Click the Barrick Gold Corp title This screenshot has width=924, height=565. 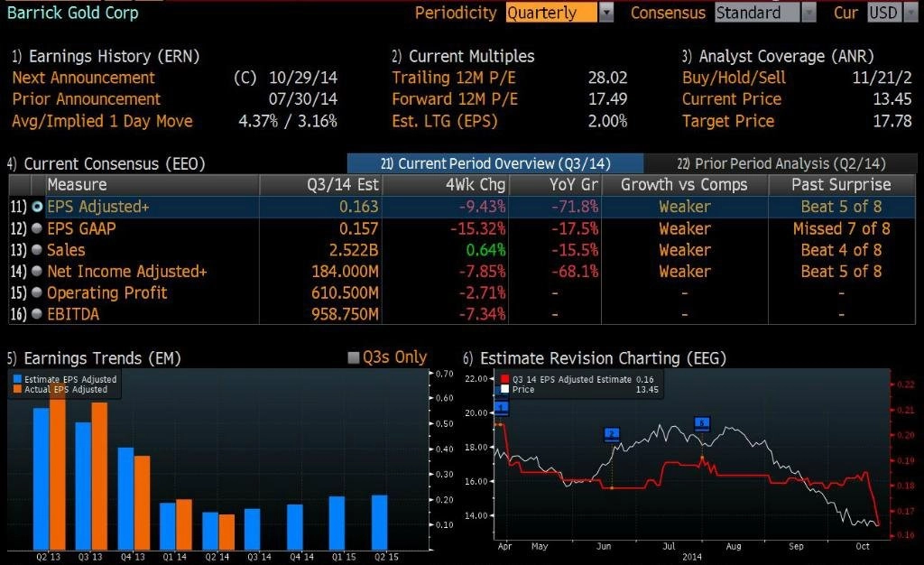click(x=72, y=13)
